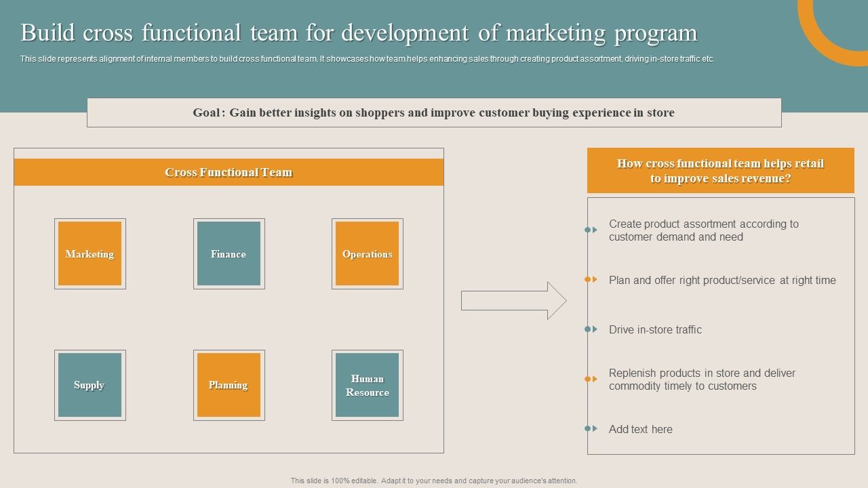Click the slide title text
Image resolution: width=868 pixels, height=488 pixels.
click(359, 32)
